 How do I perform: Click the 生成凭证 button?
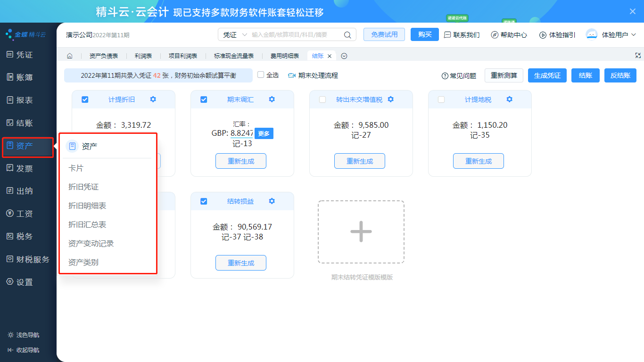(547, 75)
